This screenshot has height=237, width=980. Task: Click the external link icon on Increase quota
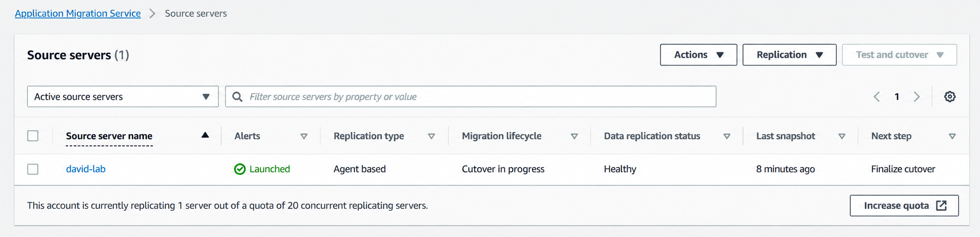point(942,206)
